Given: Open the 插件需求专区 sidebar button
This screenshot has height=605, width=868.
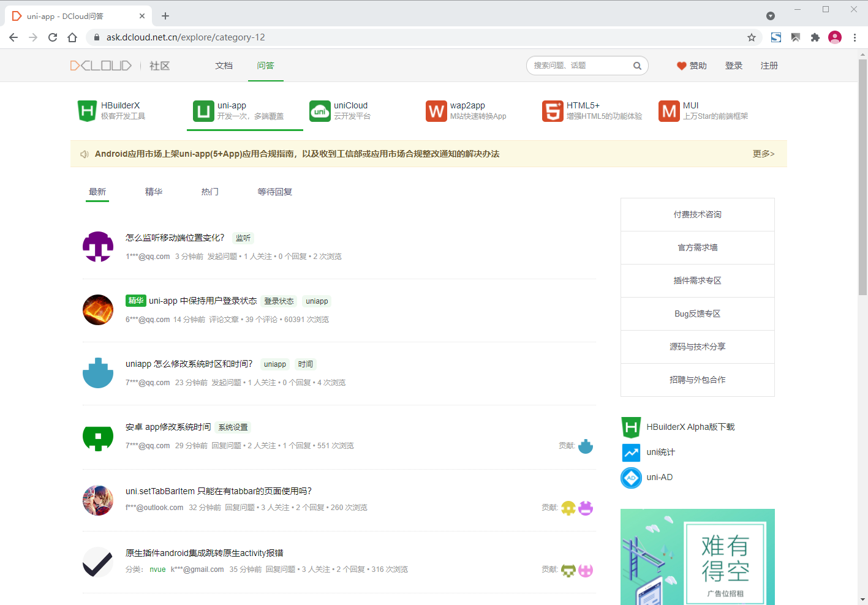Looking at the screenshot, I should (x=698, y=280).
